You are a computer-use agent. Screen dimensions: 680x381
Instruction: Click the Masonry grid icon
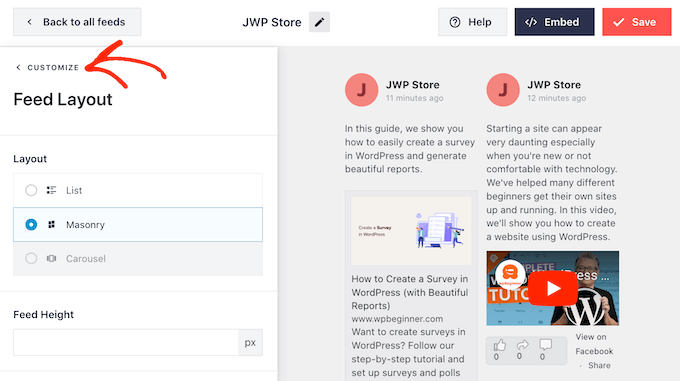[51, 225]
